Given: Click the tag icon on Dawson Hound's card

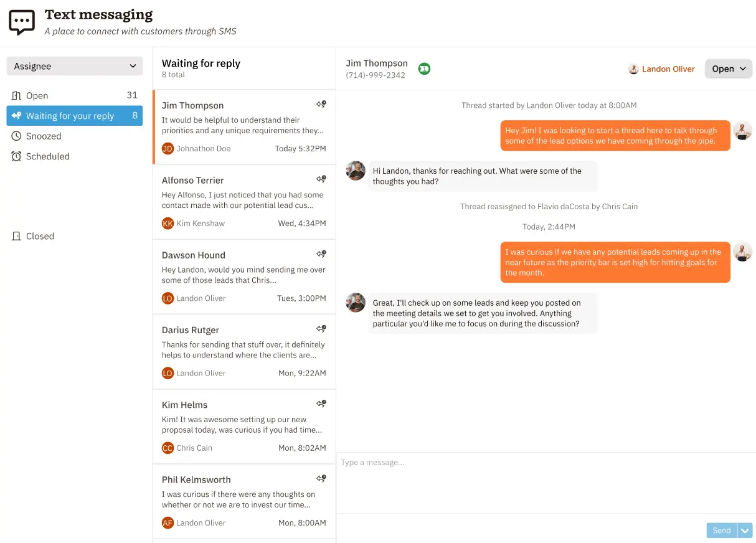Looking at the screenshot, I should 321,253.
